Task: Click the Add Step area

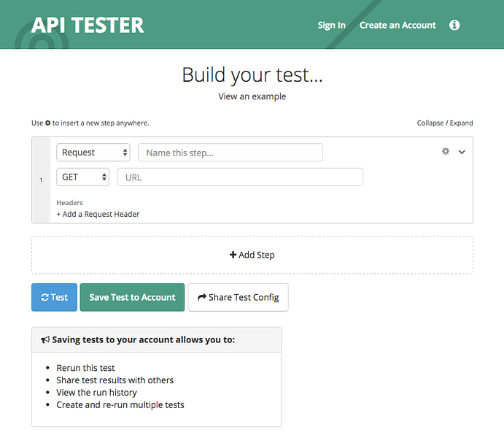Action: point(252,255)
